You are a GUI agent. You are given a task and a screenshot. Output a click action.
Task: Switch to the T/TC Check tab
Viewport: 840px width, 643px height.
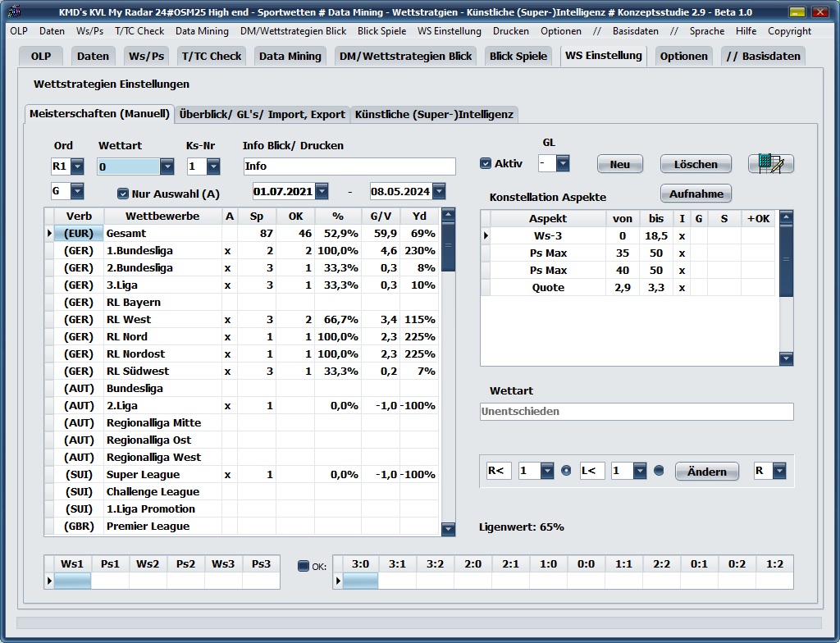click(x=212, y=57)
